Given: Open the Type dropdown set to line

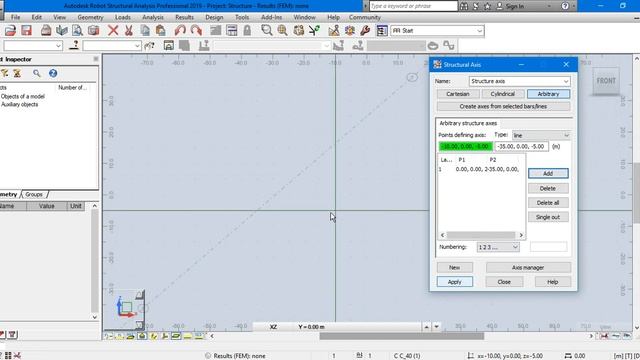Looking at the screenshot, I should pyautogui.click(x=566, y=136).
